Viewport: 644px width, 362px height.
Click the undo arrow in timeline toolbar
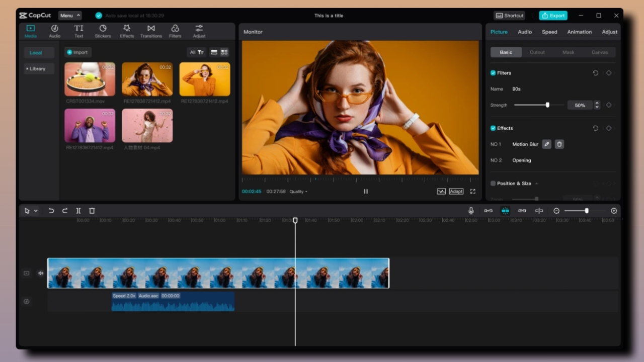pos(51,211)
